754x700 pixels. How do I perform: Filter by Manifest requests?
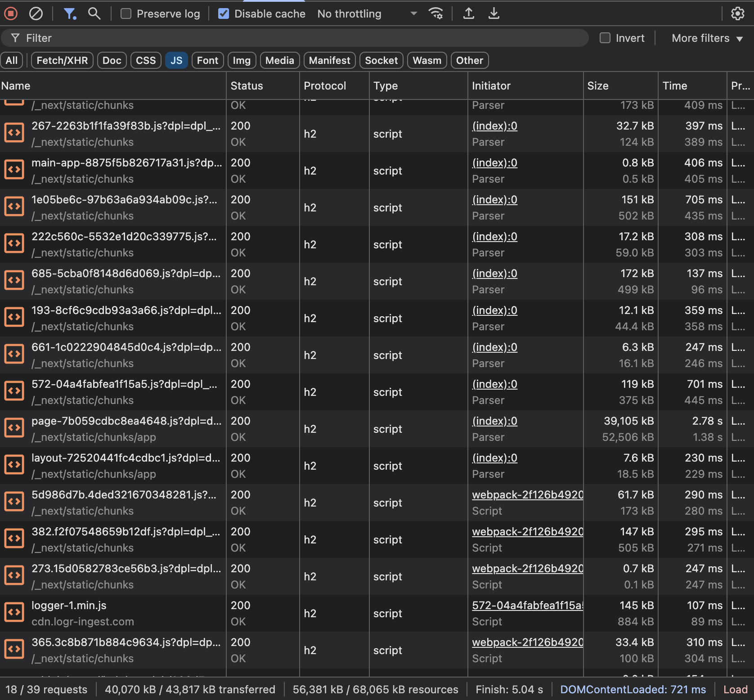tap(329, 60)
